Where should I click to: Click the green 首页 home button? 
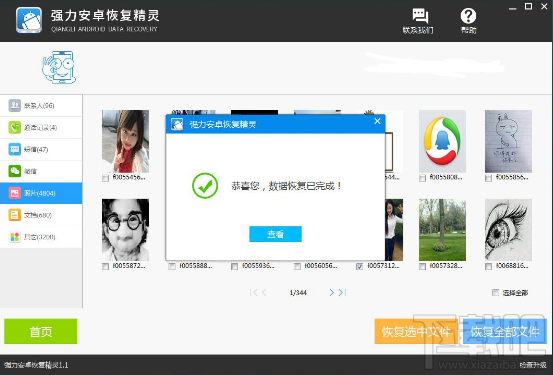41,331
